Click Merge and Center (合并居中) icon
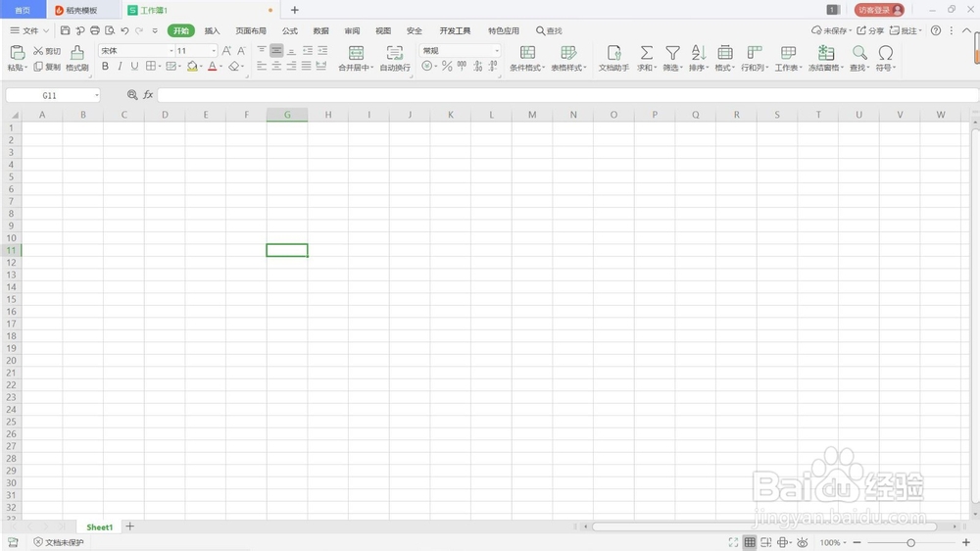Screen dimensions: 980x551 356,53
